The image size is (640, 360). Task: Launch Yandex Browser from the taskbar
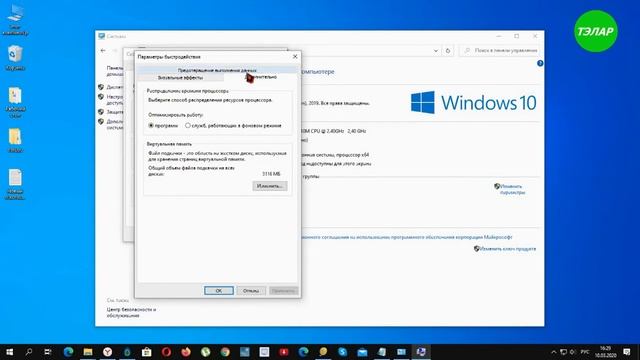coord(107,352)
